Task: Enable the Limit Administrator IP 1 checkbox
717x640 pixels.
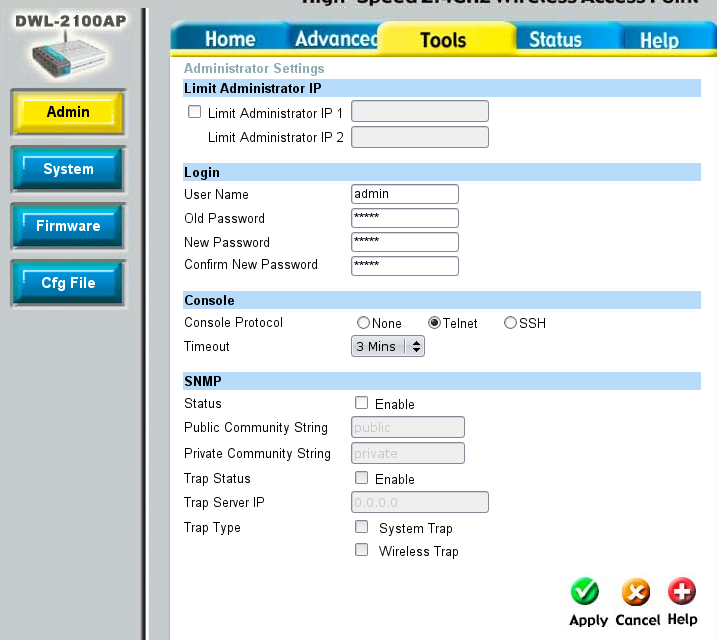Action: (194, 112)
